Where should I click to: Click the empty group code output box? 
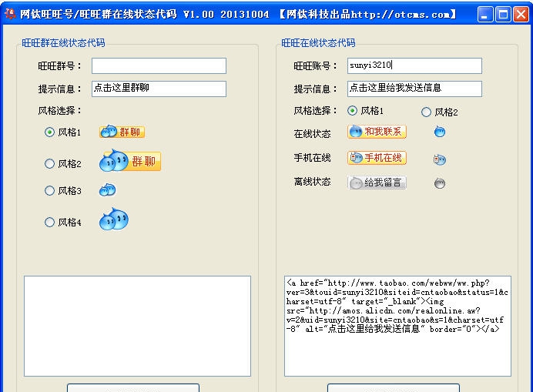pyautogui.click(x=137, y=326)
